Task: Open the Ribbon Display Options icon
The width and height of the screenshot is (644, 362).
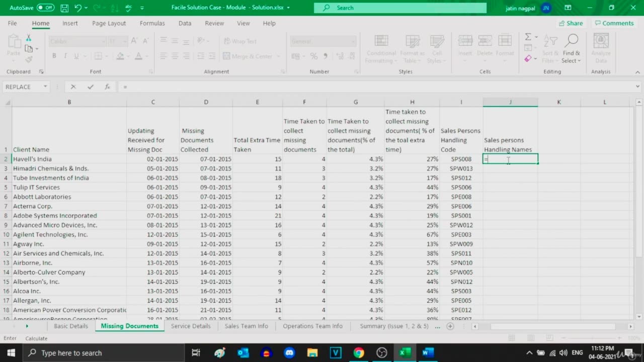Action: click(568, 8)
